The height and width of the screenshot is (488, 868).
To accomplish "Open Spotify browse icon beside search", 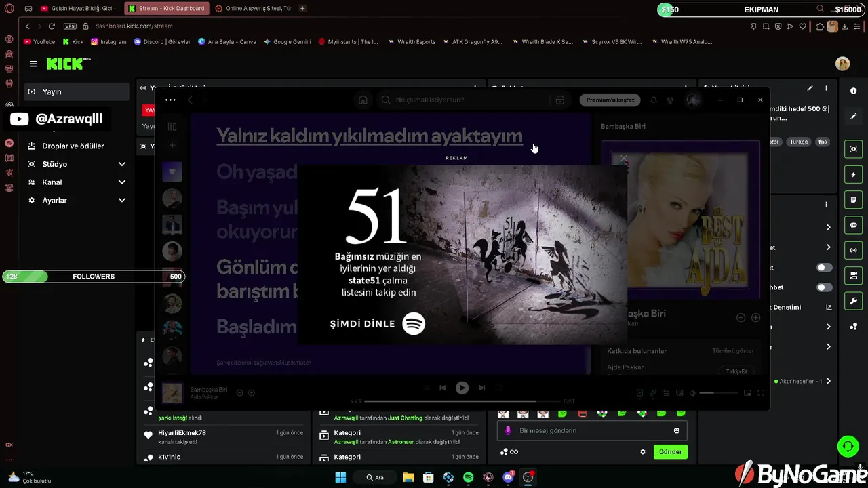I will point(559,100).
